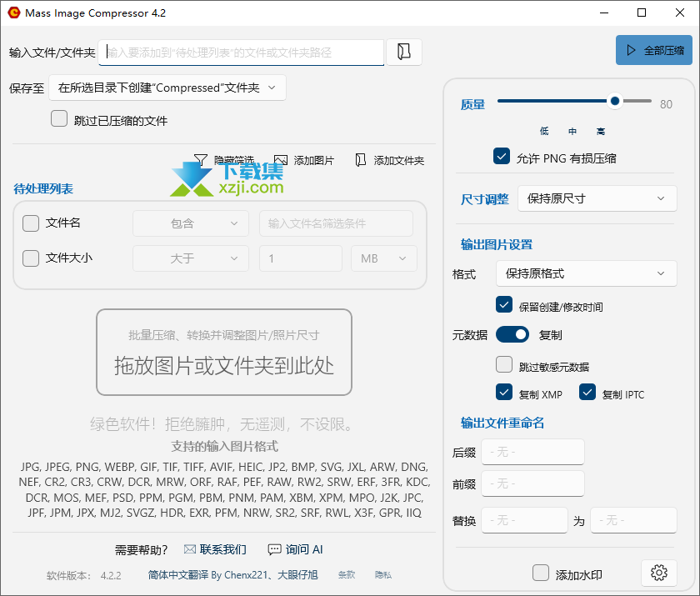Enable the add watermark checkbox
Image resolution: width=700 pixels, height=596 pixels.
click(x=541, y=573)
